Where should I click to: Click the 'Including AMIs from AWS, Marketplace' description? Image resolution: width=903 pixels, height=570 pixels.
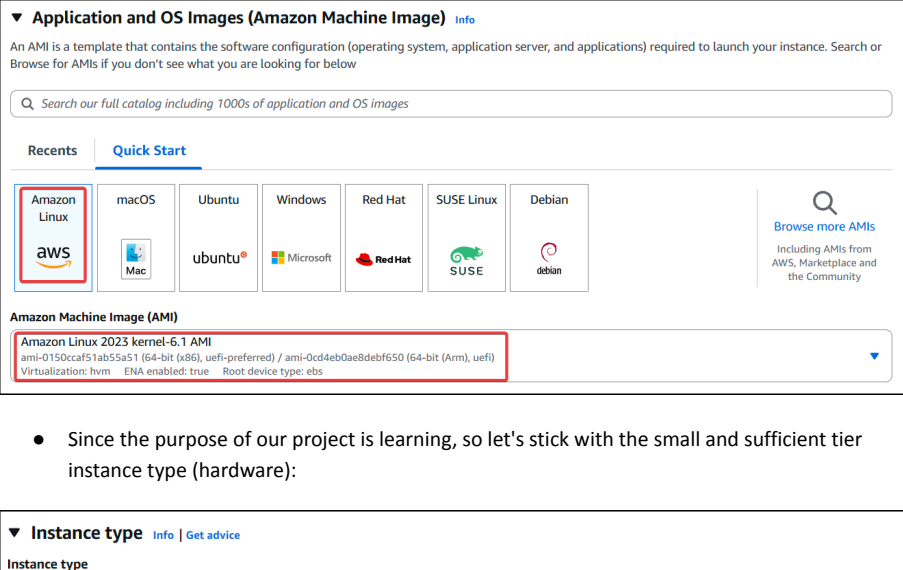pyautogui.click(x=824, y=263)
